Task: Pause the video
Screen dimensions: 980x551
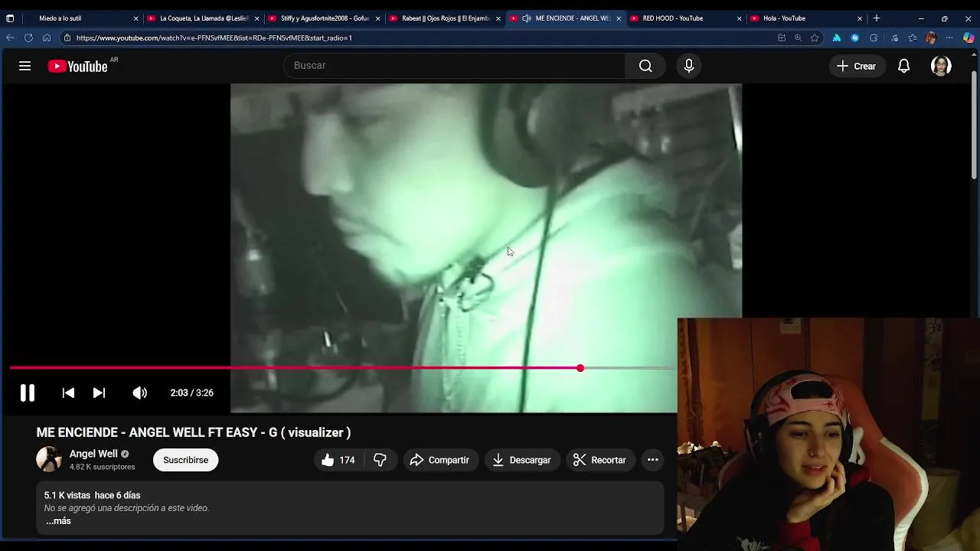Action: tap(28, 393)
